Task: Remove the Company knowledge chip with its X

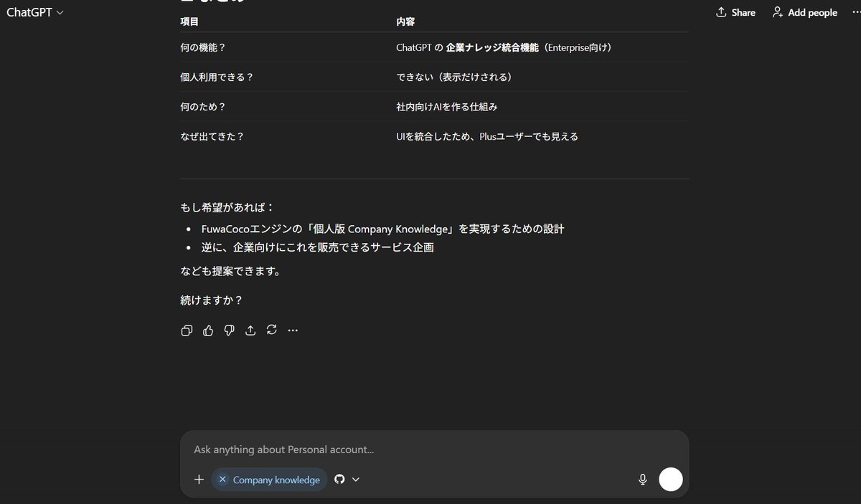Action: (x=222, y=479)
